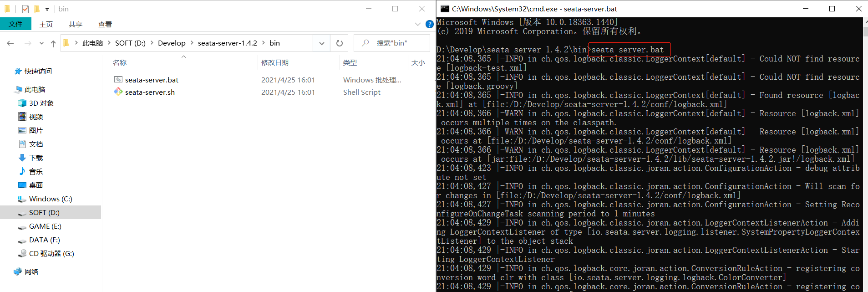Open 快速访问 in the navigation pane
868x292 pixels.
point(38,71)
